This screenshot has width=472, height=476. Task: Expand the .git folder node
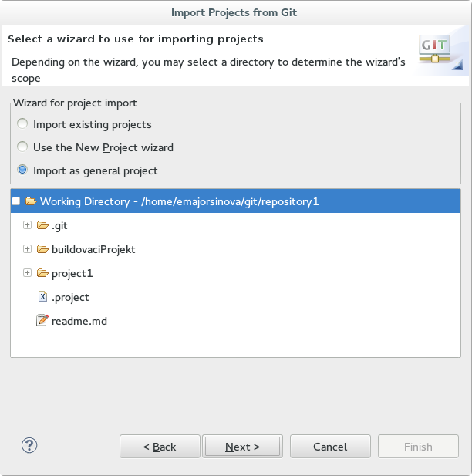(x=28, y=226)
